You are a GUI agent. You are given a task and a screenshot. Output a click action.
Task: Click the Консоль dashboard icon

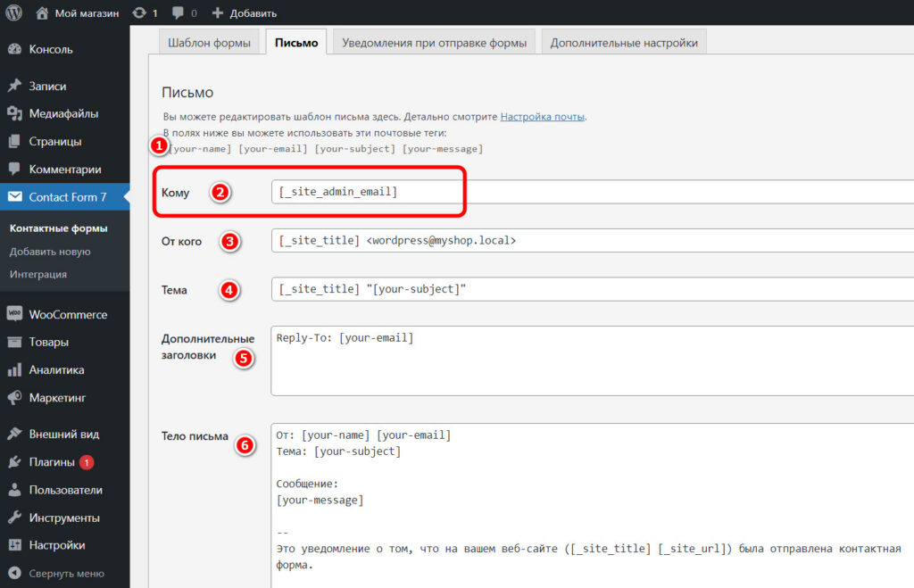(14, 50)
